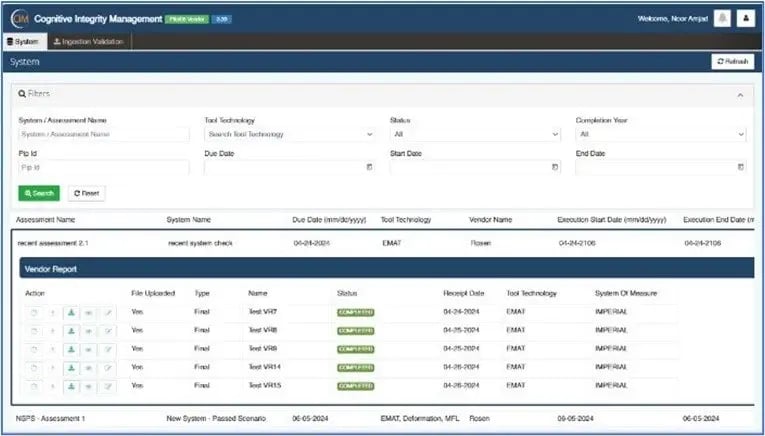Viewport: 765px width, 436px height.
Task: Click the System / Assessment Name field
Action: [x=103, y=134]
